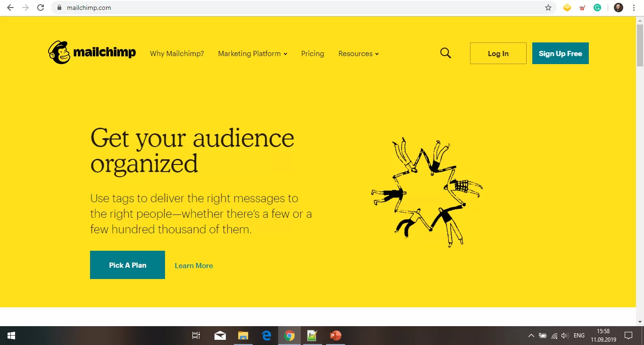The image size is (644, 345).
Task: Bookmark this page with the star icon
Action: 548,8
